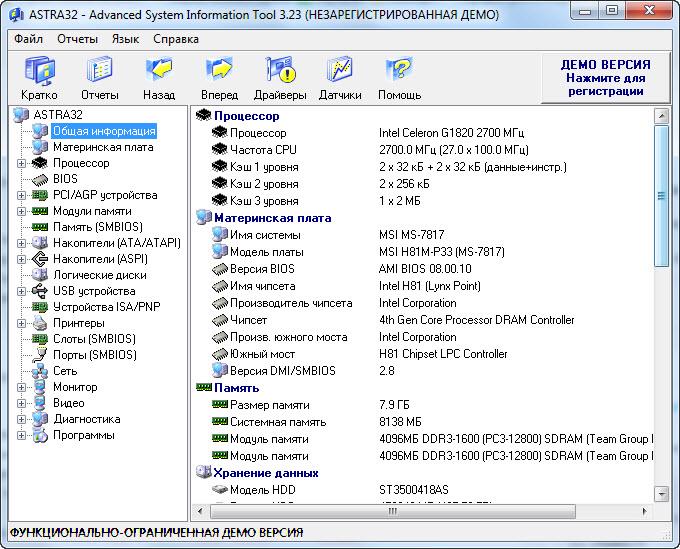Open the Отчеты reports toolbar icon
Viewport: 680px width, 549px height.
99,69
